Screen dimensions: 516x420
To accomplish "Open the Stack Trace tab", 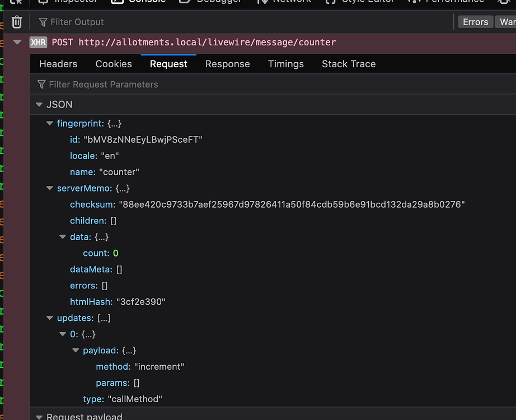I will [x=348, y=64].
